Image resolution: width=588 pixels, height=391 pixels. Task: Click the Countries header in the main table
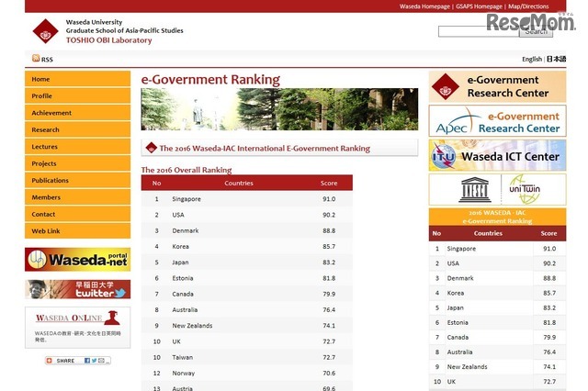click(239, 184)
